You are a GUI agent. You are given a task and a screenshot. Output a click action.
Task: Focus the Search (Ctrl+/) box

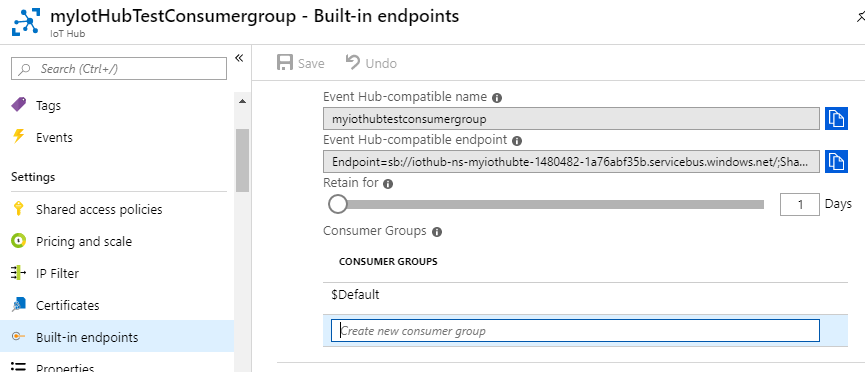[119, 69]
